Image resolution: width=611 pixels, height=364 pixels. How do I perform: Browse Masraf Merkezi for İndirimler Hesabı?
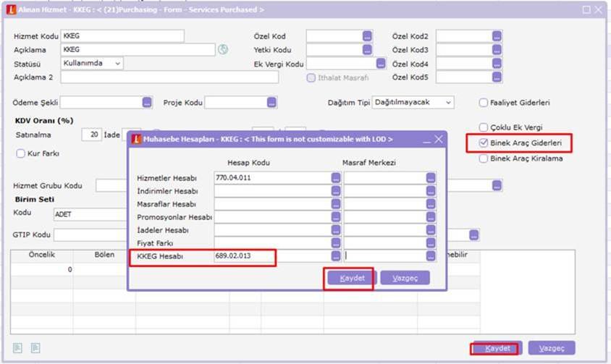click(x=431, y=191)
